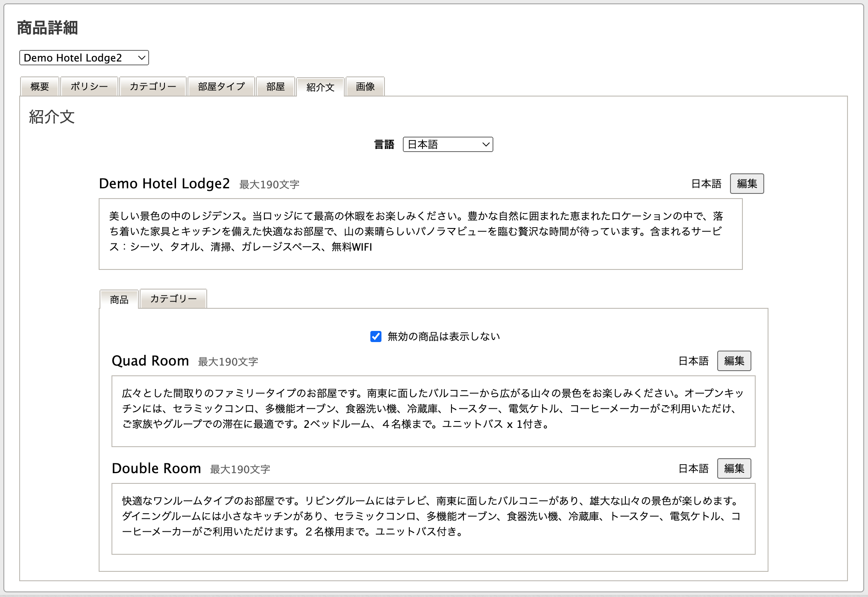Click the 無効の商品は表示しない label text
Viewport: 868px width, 597px height.
[x=443, y=337]
